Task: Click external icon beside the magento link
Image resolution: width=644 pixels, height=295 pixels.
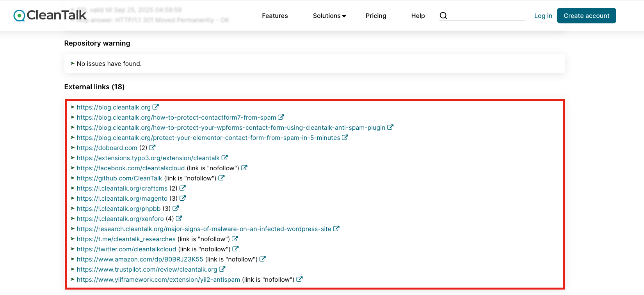Action: (183, 198)
